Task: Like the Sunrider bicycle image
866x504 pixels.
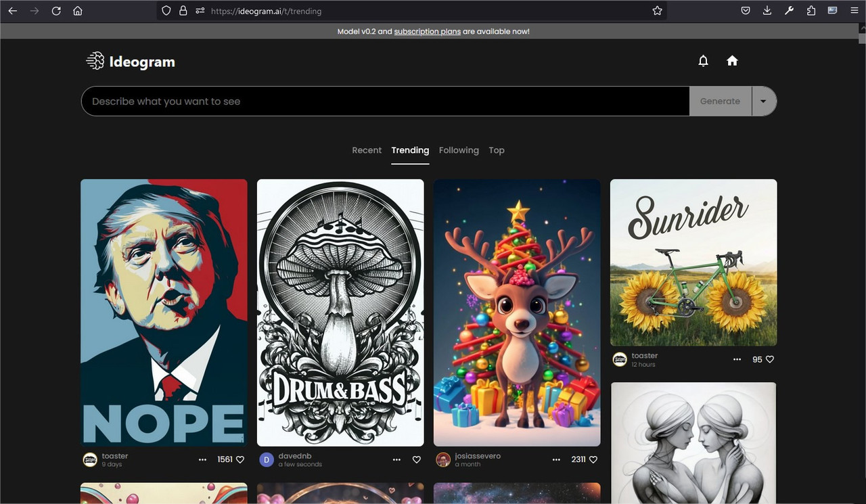Action: point(770,359)
